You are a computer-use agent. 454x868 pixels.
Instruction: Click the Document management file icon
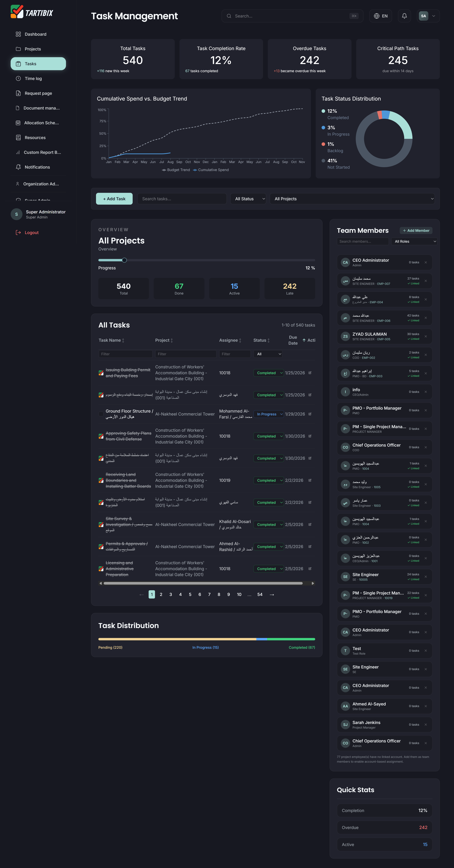[x=17, y=108]
